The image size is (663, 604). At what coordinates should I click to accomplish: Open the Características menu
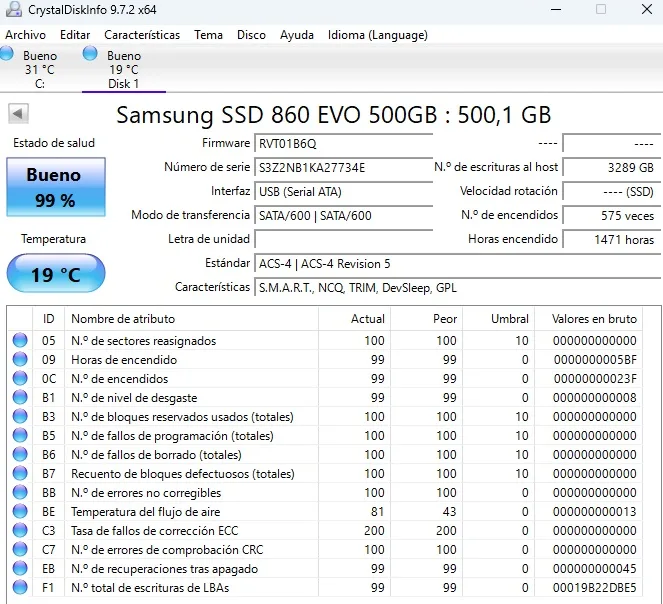click(142, 35)
